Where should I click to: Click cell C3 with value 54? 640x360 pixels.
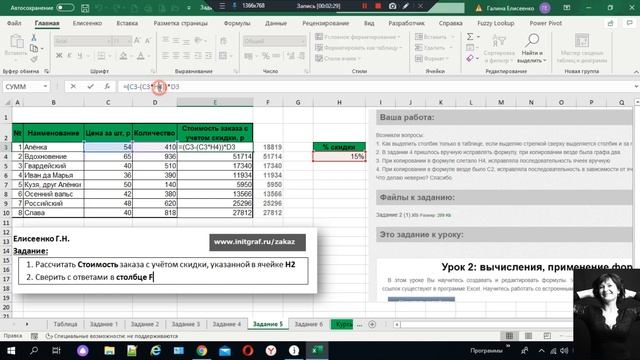[108, 147]
